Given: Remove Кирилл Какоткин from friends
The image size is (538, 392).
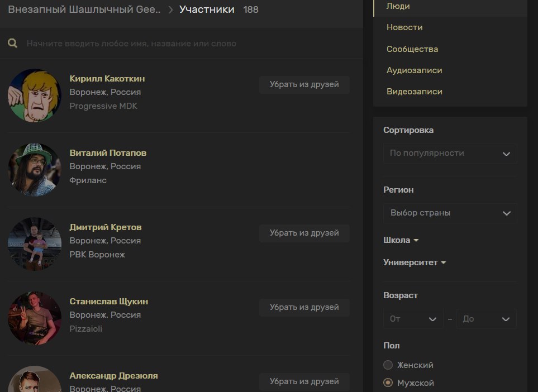Looking at the screenshot, I should coord(304,84).
